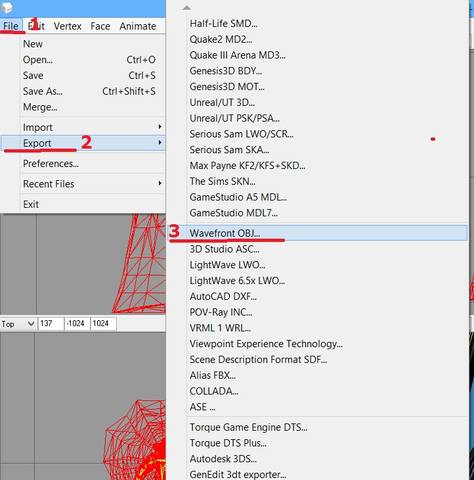Screen dimensions: 474x480
Task: Choose Wavefront OBJ export option
Action: coord(317,233)
